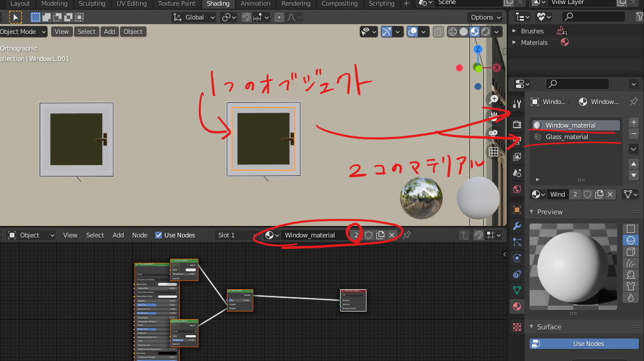This screenshot has height=361, width=644.
Task: Open the Tool properties tab
Action: tap(517, 105)
